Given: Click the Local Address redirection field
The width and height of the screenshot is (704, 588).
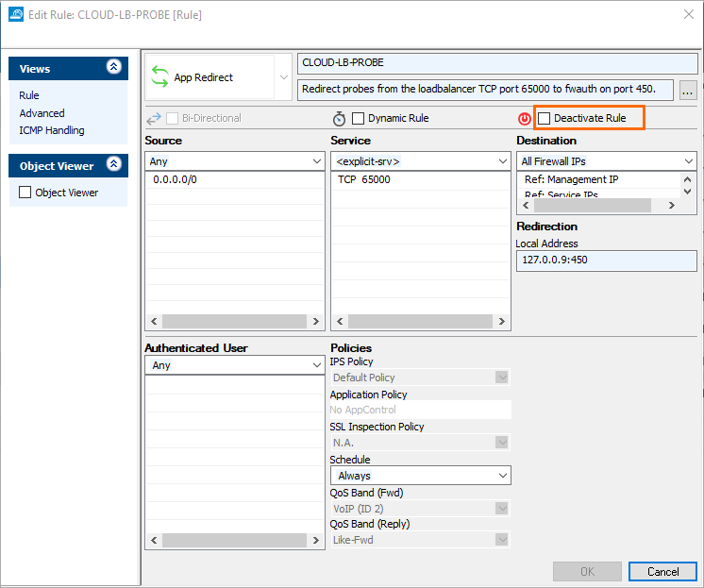Looking at the screenshot, I should coord(606,260).
